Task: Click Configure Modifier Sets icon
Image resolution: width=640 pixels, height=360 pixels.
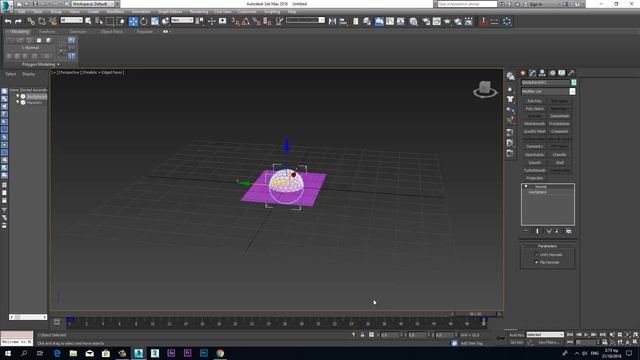Action: [x=569, y=231]
